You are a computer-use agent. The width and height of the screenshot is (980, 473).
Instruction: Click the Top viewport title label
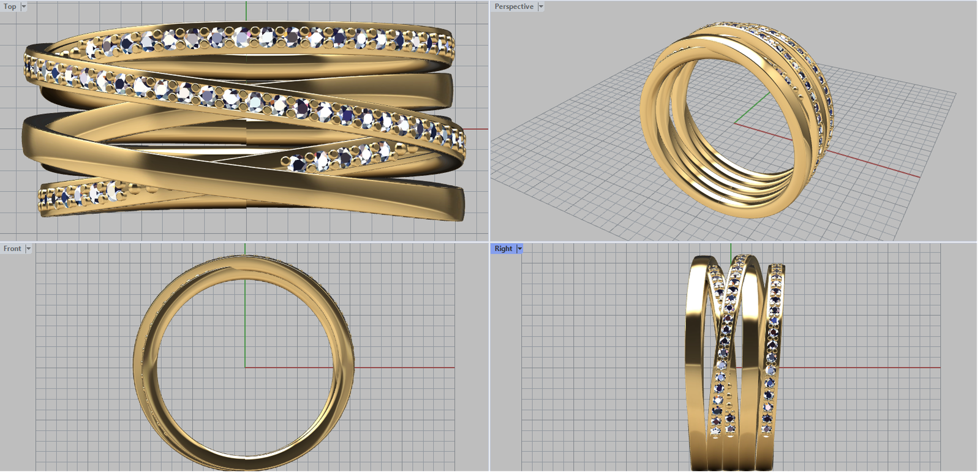pos(10,7)
